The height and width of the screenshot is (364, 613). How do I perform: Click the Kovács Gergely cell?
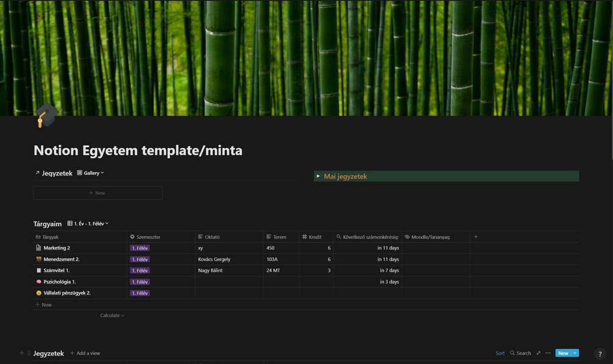pyautogui.click(x=229, y=259)
